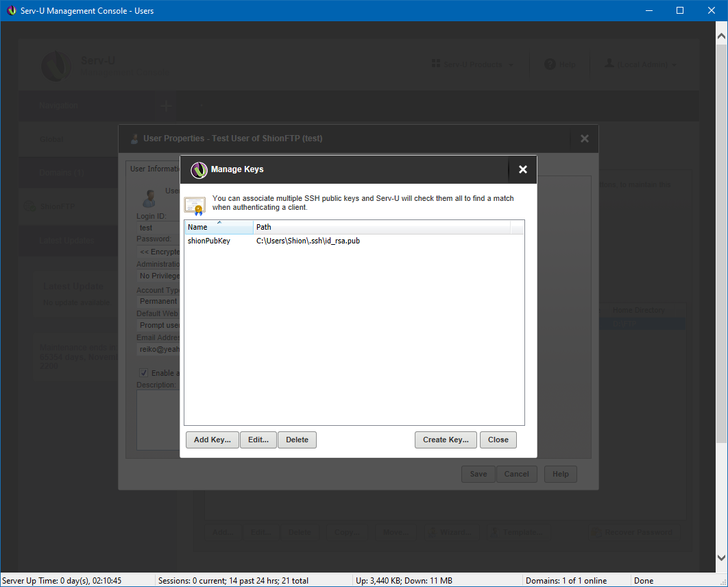Click the certificate icon beside the description
This screenshot has height=587, width=728.
point(195,206)
